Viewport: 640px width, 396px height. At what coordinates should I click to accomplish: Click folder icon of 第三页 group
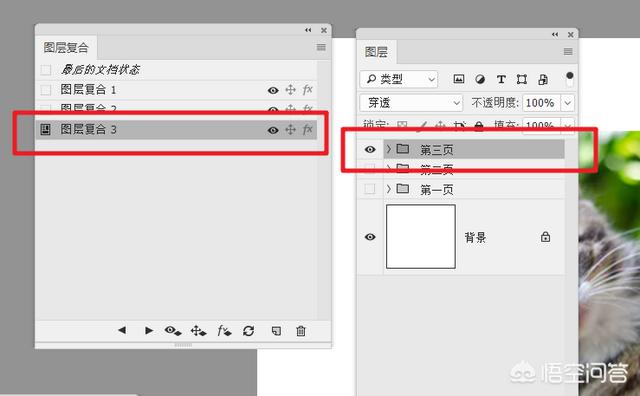[403, 149]
